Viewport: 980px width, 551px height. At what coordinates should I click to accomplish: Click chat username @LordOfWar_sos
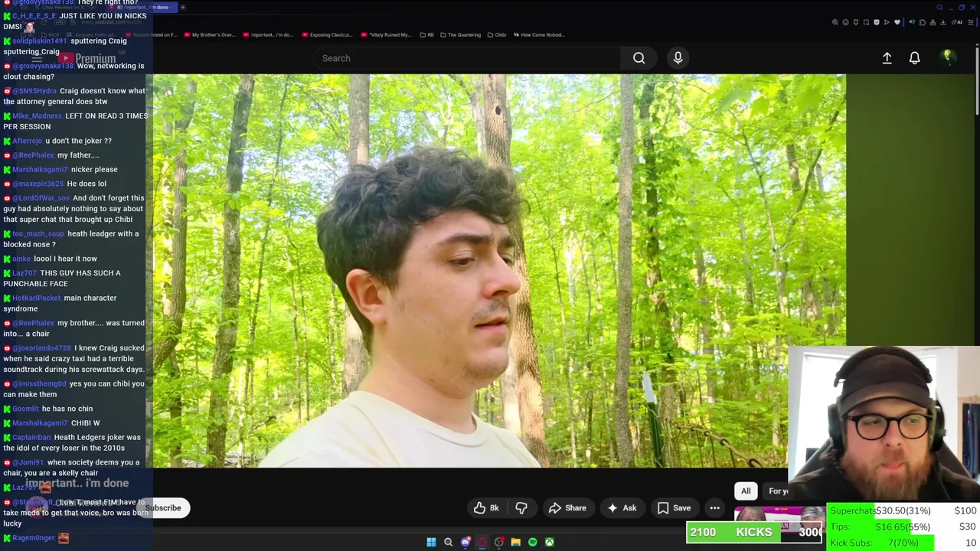pyautogui.click(x=41, y=198)
